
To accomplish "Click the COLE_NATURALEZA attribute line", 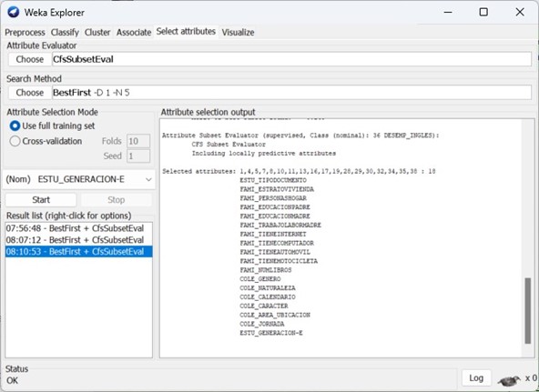I will (268, 287).
